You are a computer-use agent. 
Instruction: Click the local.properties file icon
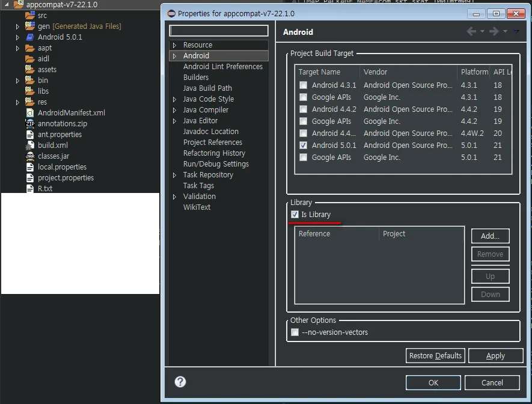tap(30, 167)
